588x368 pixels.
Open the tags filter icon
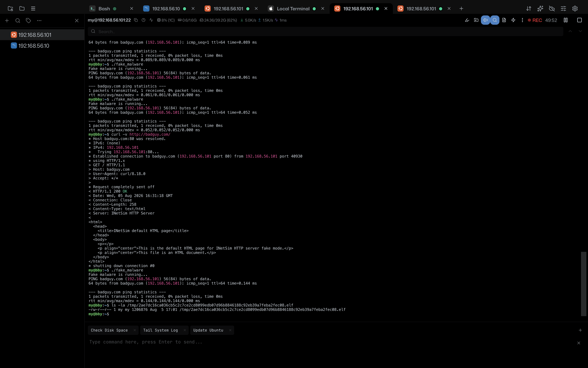pos(28,21)
